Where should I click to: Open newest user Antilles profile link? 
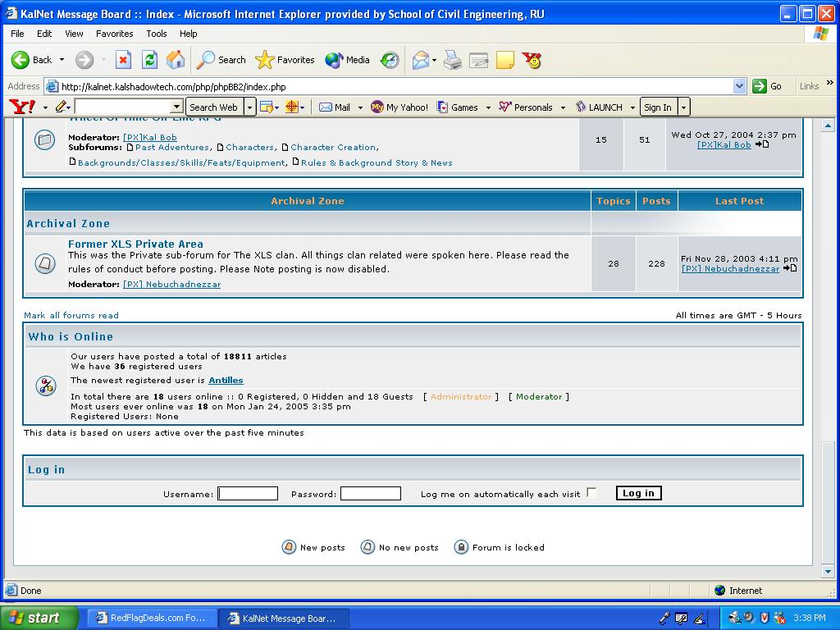tap(226, 380)
